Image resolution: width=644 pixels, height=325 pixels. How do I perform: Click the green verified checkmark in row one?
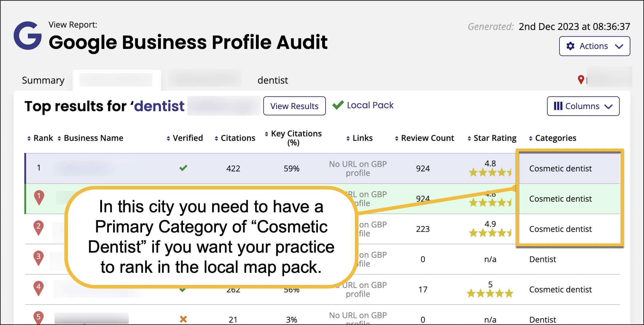point(183,168)
